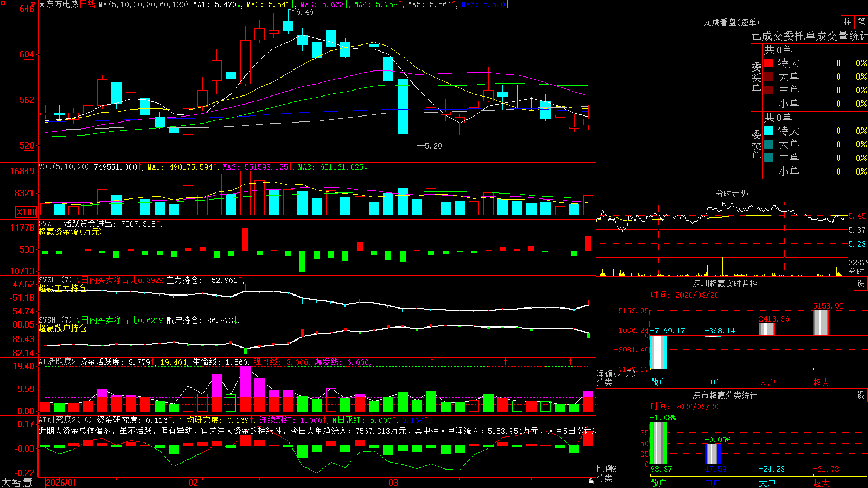Click the 柱 bar-view button
The height and width of the screenshot is (488, 868).
point(847,22)
